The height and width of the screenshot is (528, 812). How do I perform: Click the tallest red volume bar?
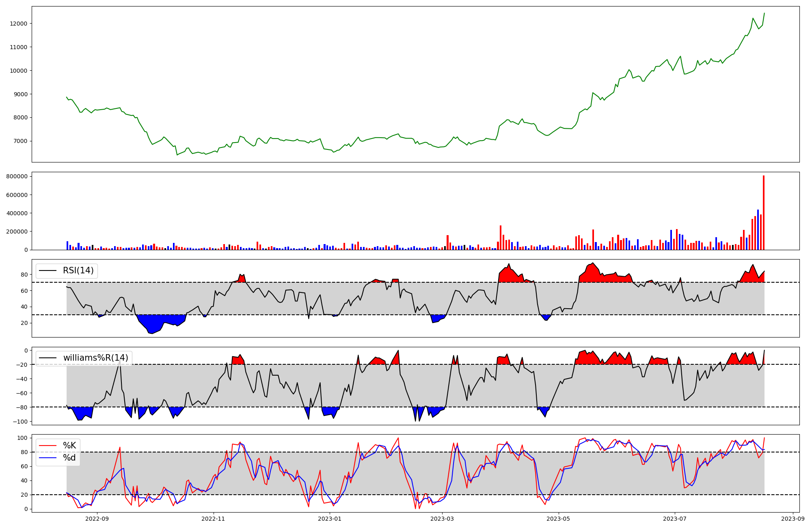pyautogui.click(x=763, y=213)
